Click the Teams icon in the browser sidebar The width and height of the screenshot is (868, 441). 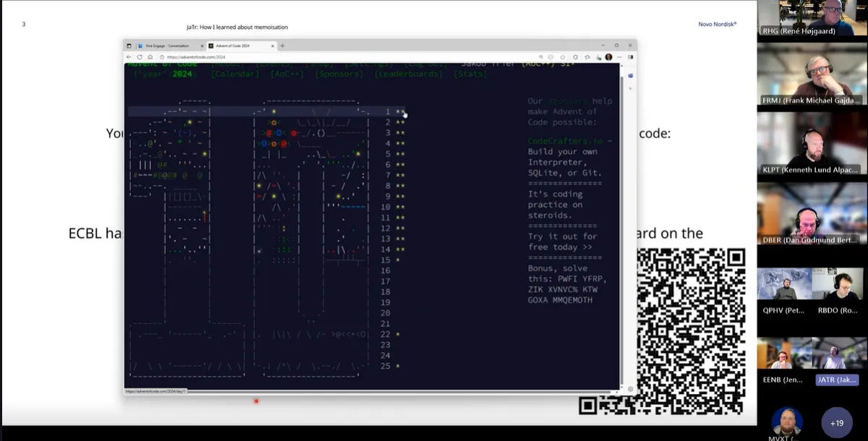(x=629, y=75)
